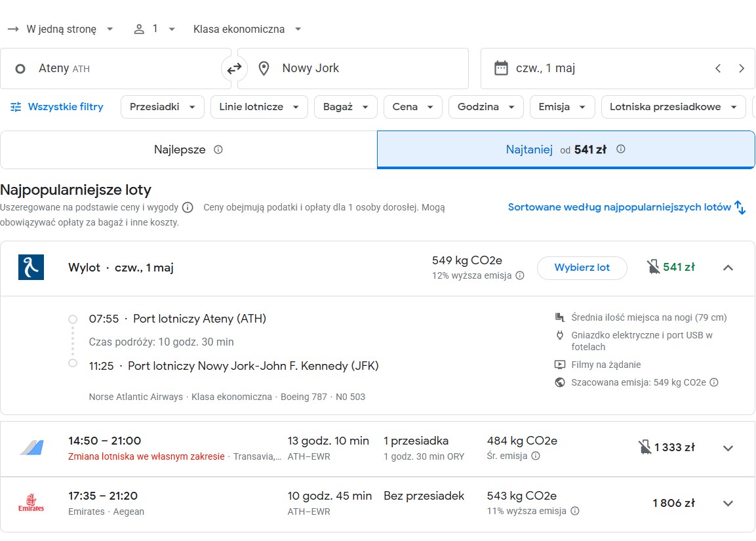This screenshot has width=756, height=541.
Task: Click the calendar icon in date field
Action: click(x=501, y=68)
